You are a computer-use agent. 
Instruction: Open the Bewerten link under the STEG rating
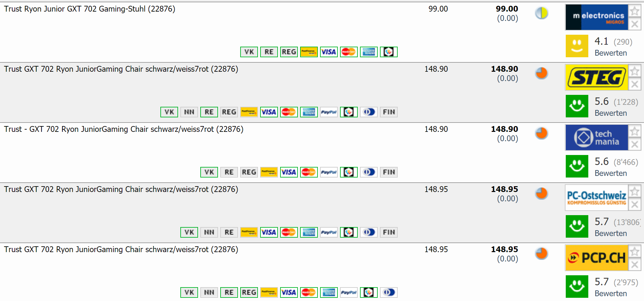click(x=611, y=113)
